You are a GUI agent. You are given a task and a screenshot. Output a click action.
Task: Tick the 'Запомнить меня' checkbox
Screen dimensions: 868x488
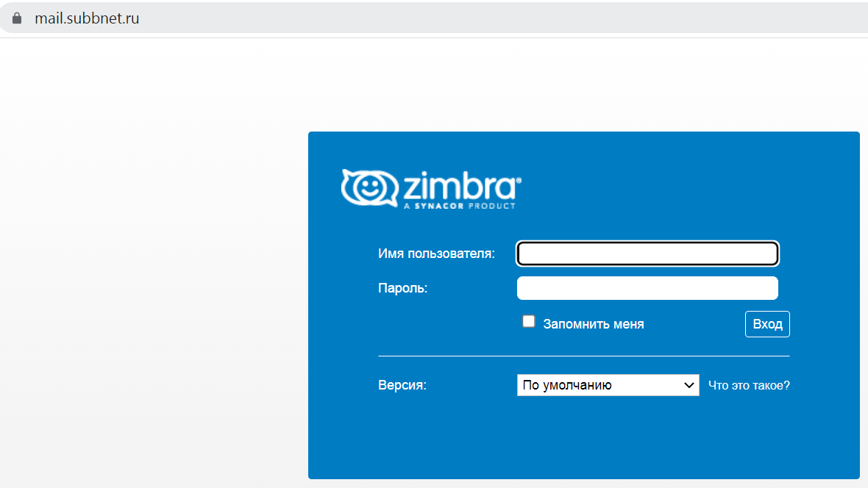529,321
